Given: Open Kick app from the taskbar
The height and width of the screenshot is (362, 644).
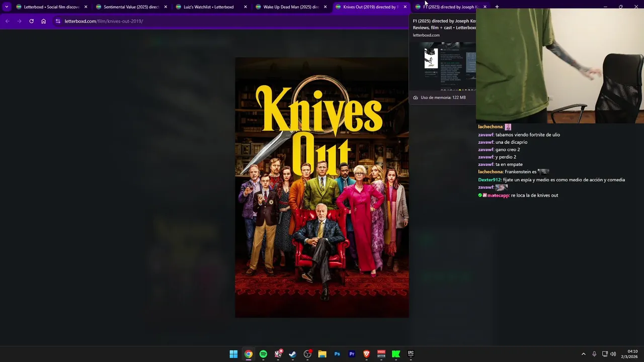Looking at the screenshot, I should coord(396,354).
